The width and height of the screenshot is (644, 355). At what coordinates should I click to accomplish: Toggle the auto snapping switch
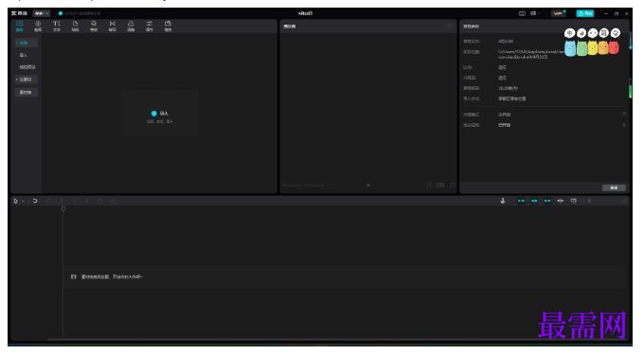pyautogui.click(x=534, y=201)
